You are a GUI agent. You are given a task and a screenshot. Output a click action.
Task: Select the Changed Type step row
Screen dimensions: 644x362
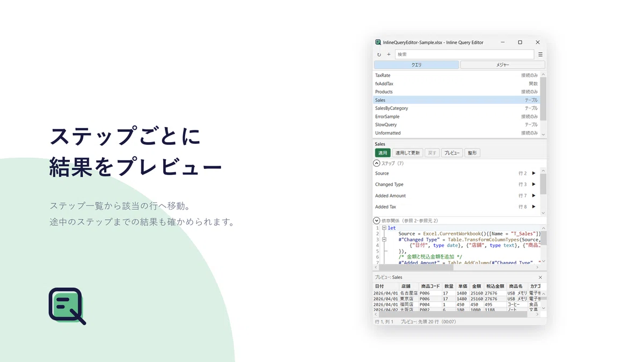[456, 184]
